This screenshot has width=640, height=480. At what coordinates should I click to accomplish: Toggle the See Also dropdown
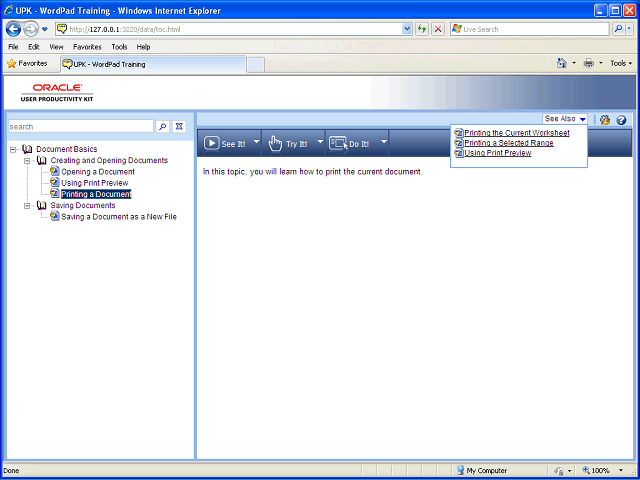click(x=565, y=119)
